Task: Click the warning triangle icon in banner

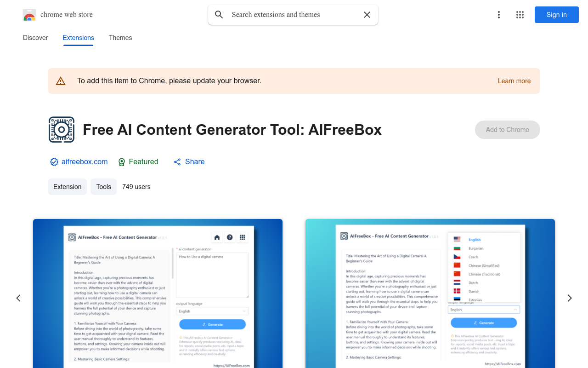Action: [x=61, y=81]
